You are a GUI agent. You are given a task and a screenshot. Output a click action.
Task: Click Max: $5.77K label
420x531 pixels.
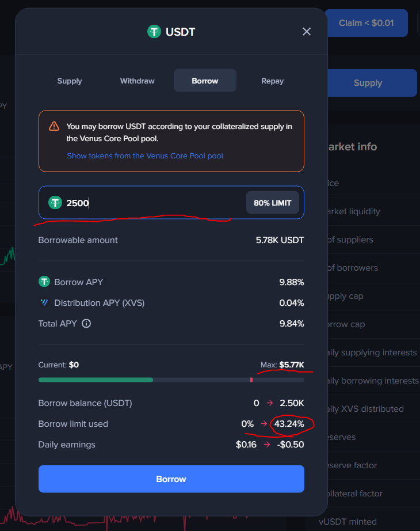(x=282, y=365)
